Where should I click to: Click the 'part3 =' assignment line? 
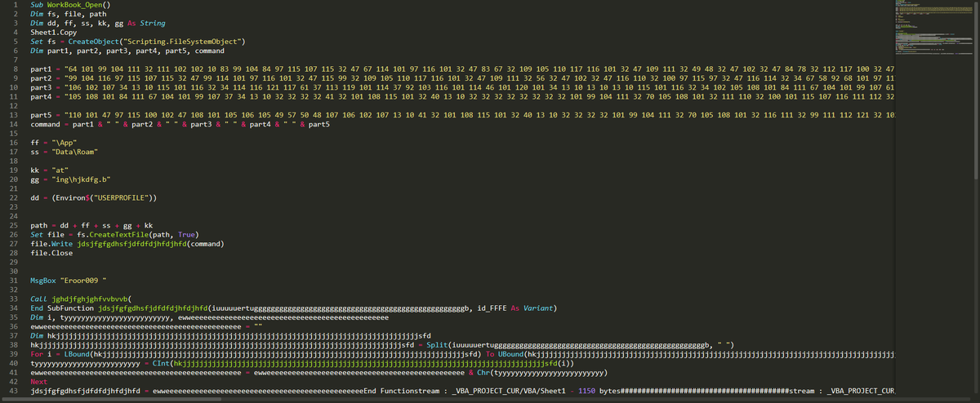pos(463,87)
